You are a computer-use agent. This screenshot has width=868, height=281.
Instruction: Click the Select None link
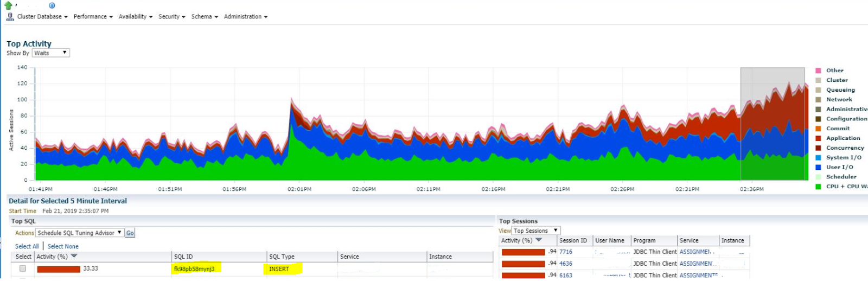[63, 246]
